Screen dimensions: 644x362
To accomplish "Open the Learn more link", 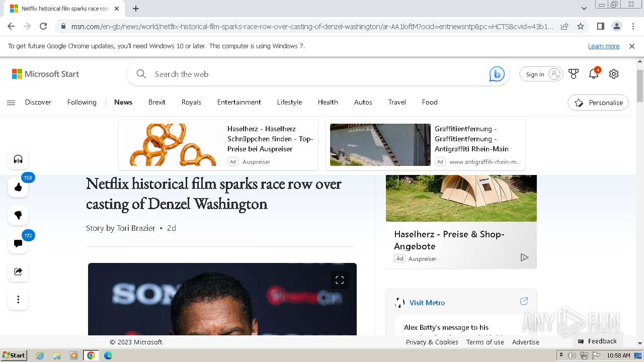I will point(604,46).
